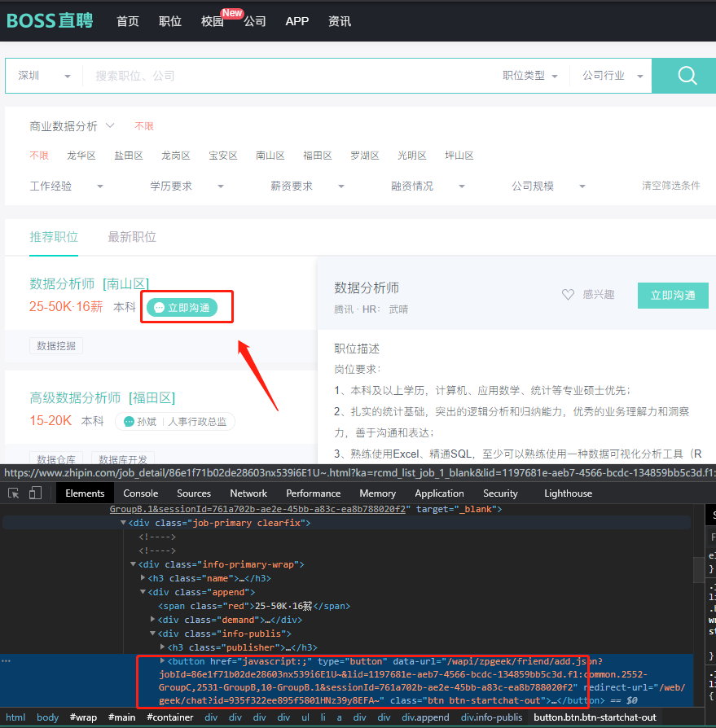Viewport: 716px width, 728px height.
Task: Switch to the DevTools Network tab
Action: coord(248,493)
